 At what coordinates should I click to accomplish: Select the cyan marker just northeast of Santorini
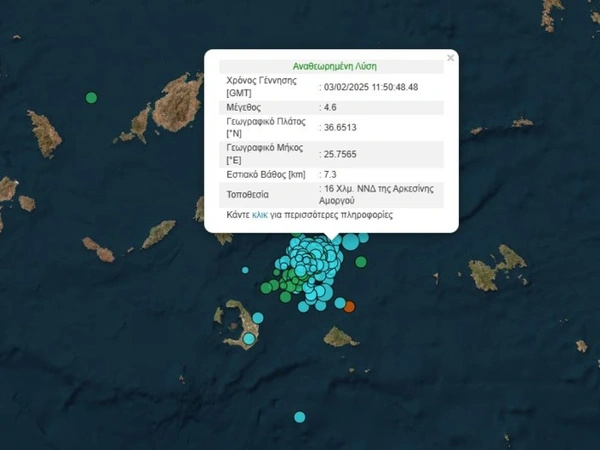(258, 318)
